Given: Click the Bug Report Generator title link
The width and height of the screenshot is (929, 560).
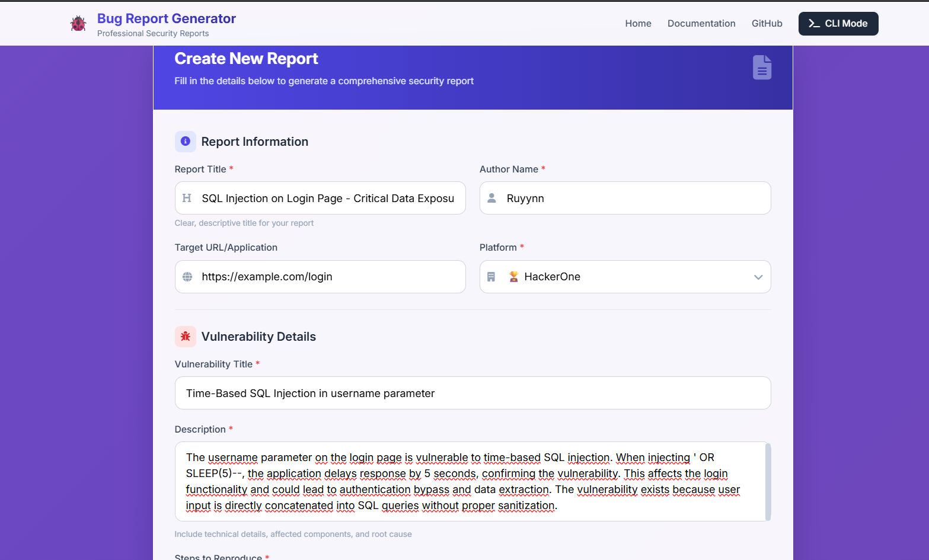Looking at the screenshot, I should 167,18.
